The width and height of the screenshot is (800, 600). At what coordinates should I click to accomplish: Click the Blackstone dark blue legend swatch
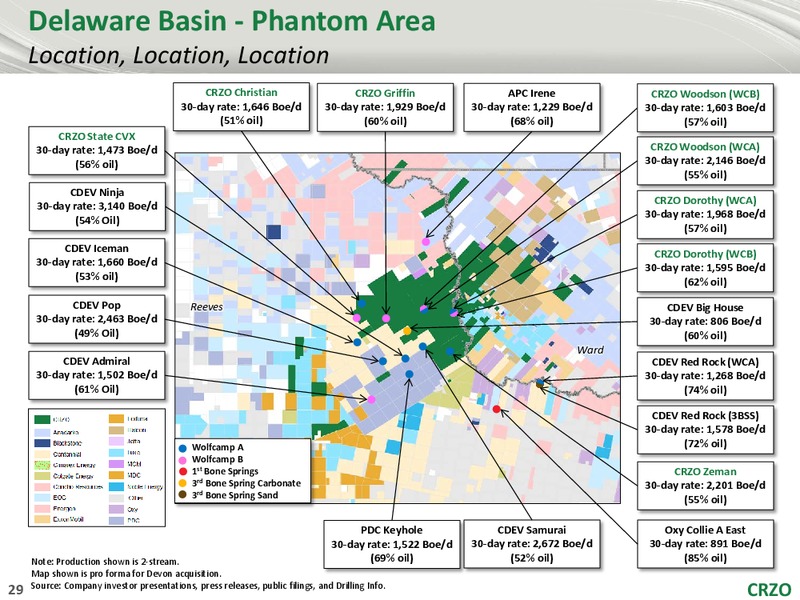[42, 442]
